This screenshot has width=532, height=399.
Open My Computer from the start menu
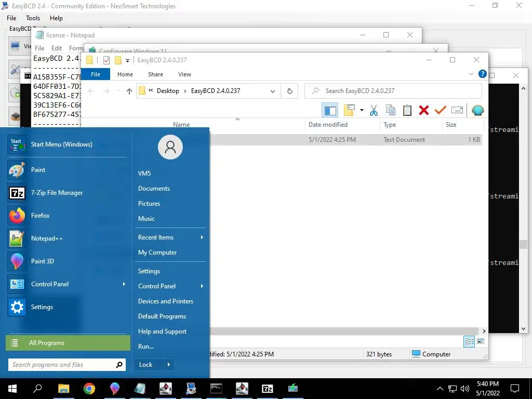(157, 252)
